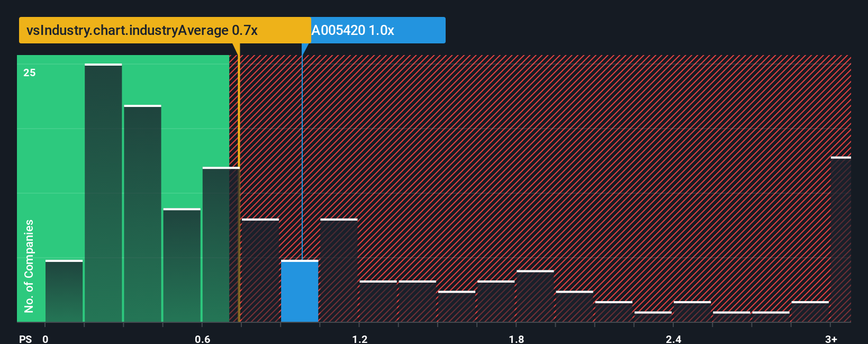Select the tallest green histogram bar
Viewport: 868px width, 344px height.
[103, 193]
